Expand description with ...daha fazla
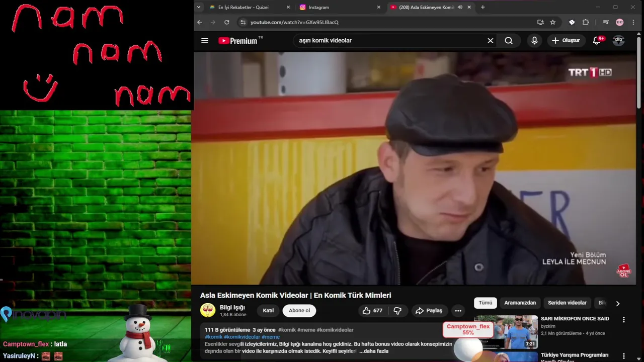Screen dimensions: 644x362 coord(374,351)
